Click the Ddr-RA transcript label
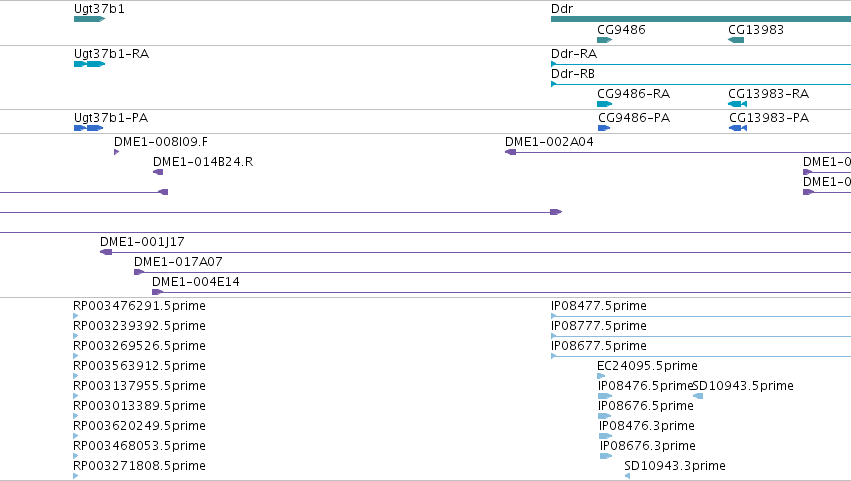The image size is (851, 481). (574, 54)
